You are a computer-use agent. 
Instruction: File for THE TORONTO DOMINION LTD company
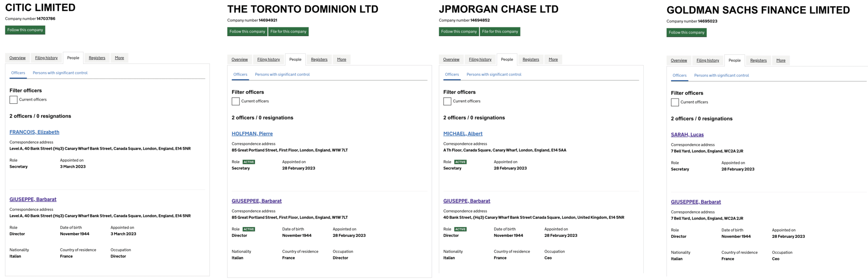[288, 32]
